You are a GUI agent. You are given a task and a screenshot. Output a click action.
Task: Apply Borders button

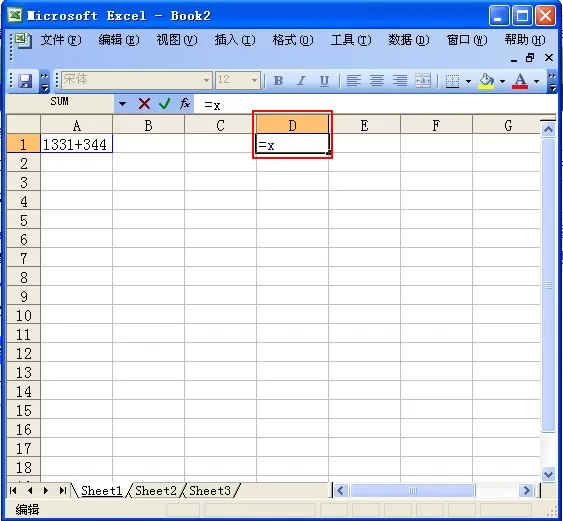pos(452,81)
